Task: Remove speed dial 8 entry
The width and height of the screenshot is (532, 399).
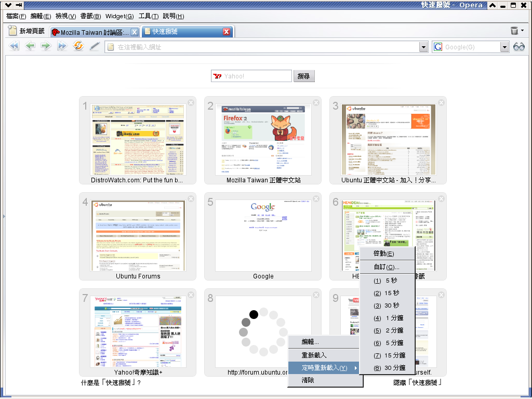Action: tap(316, 295)
